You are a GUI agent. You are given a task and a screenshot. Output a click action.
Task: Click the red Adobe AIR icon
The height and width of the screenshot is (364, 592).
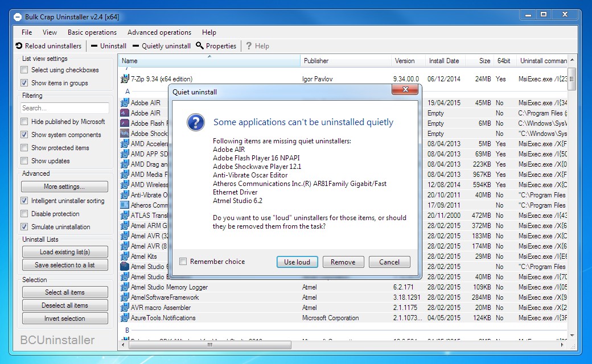125,113
